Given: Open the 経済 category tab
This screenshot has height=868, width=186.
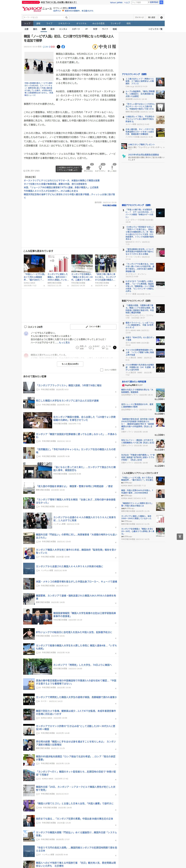Looking at the screenshot, I should point(52,29).
